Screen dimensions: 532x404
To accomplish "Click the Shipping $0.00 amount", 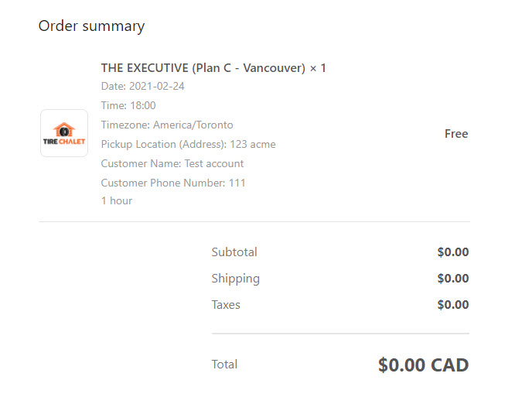I will tap(453, 279).
